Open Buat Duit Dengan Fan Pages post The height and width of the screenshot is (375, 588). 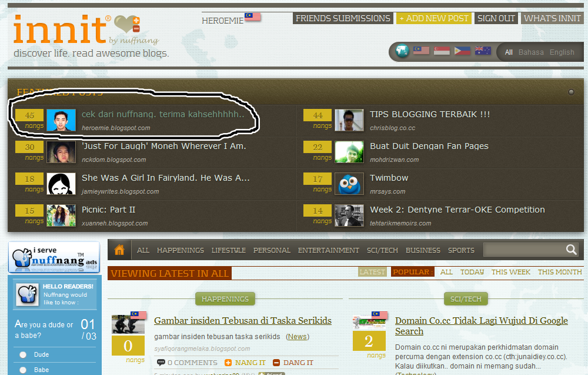click(429, 146)
